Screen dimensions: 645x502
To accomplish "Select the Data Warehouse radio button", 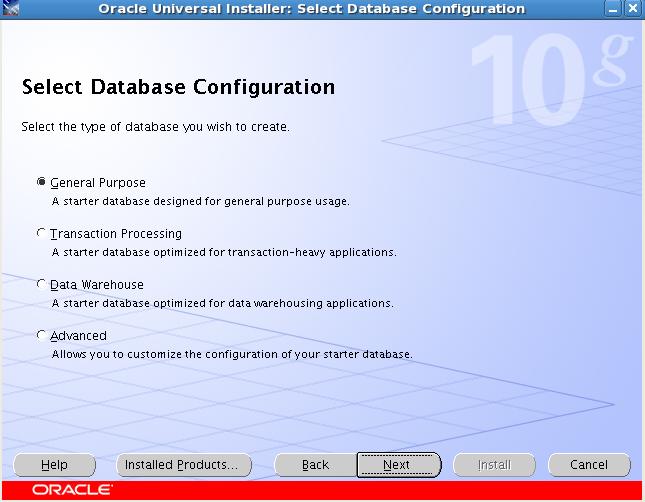I will pos(41,284).
